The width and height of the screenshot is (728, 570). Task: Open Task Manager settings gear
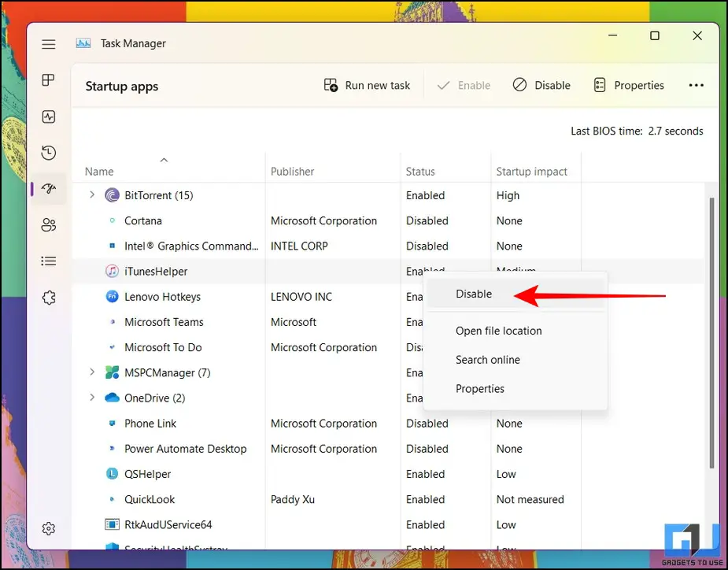tap(48, 528)
